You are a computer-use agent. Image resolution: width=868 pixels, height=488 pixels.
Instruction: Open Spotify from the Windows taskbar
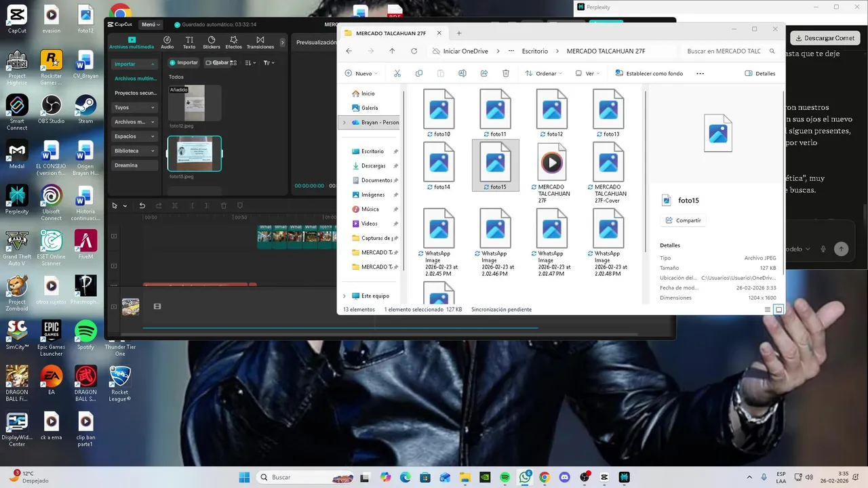[505, 477]
